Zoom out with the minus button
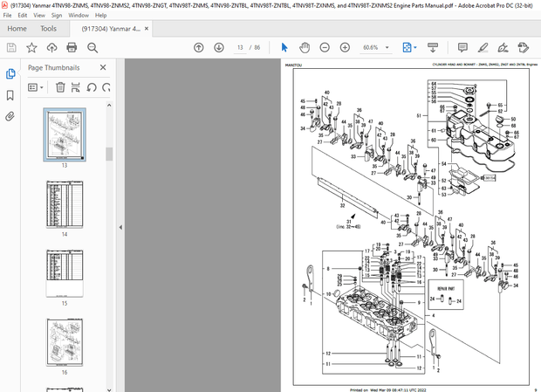 325,48
